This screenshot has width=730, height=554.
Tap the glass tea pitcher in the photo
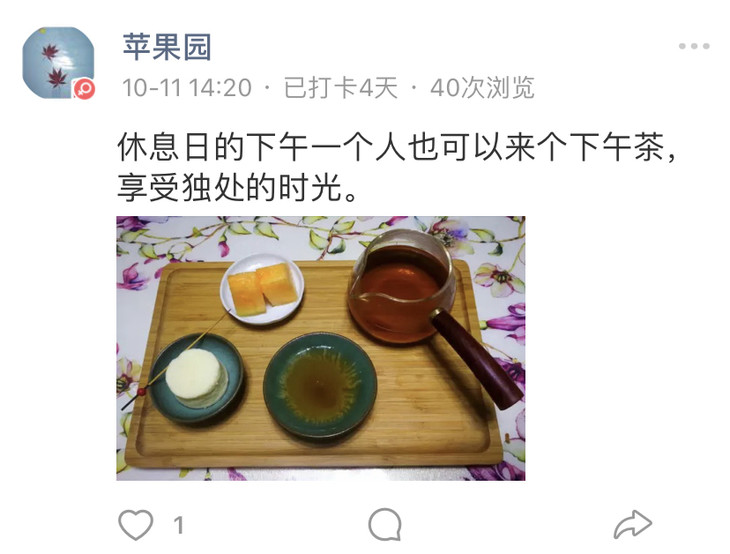coord(400,286)
